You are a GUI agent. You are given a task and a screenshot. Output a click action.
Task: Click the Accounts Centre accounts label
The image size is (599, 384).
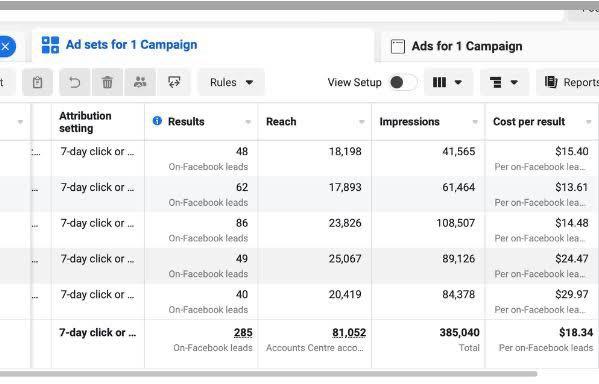click(x=314, y=348)
